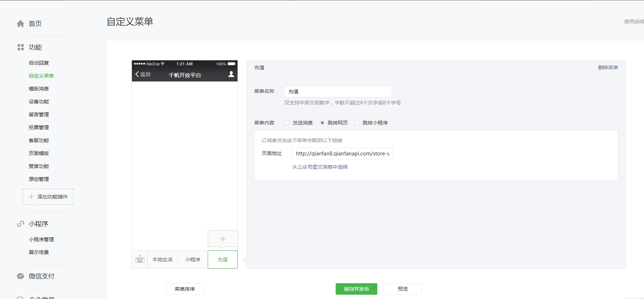The image size is (644, 299).
Task: Click the grid icon next to 功能
Action: click(20, 47)
